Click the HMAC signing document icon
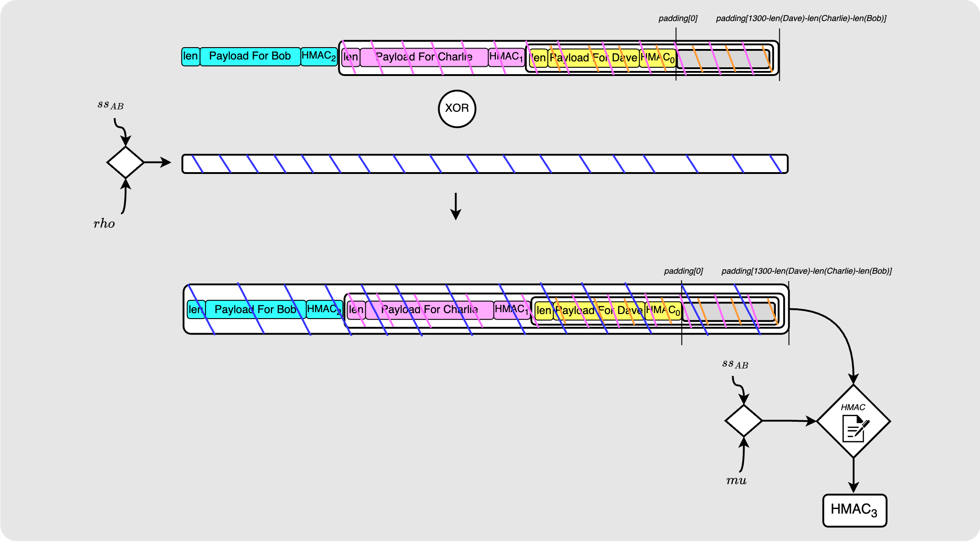Screen dimensions: 980x542 click(854, 428)
